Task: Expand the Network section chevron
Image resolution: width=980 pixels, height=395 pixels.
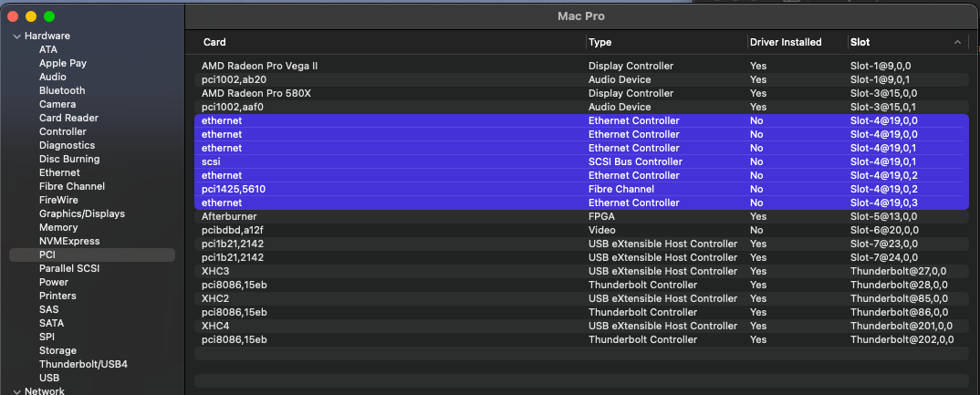Action: [16, 391]
